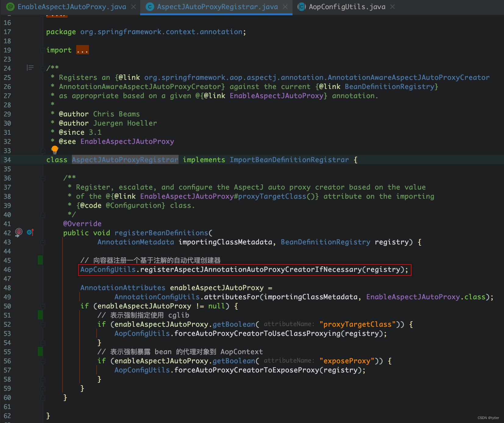Click the yellow lightbulb intention icon
Viewport: 504px width, 423px height.
55,149
